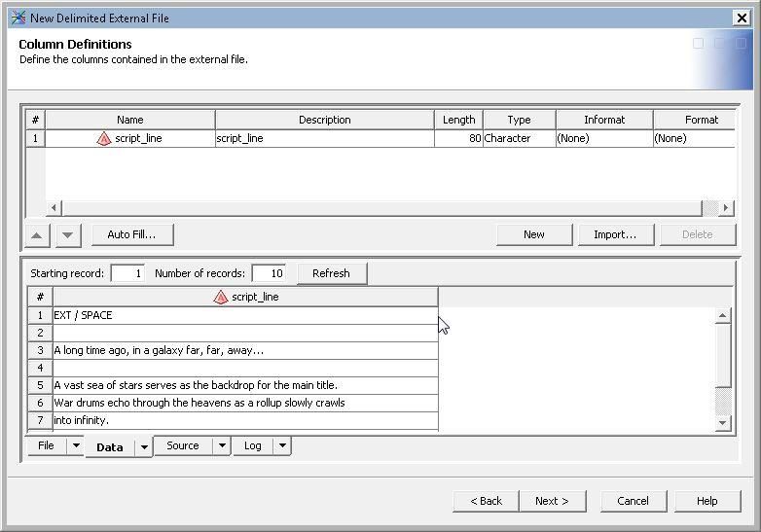Click right arrow of column table scrollbar
761x532 pixels.
coord(726,208)
